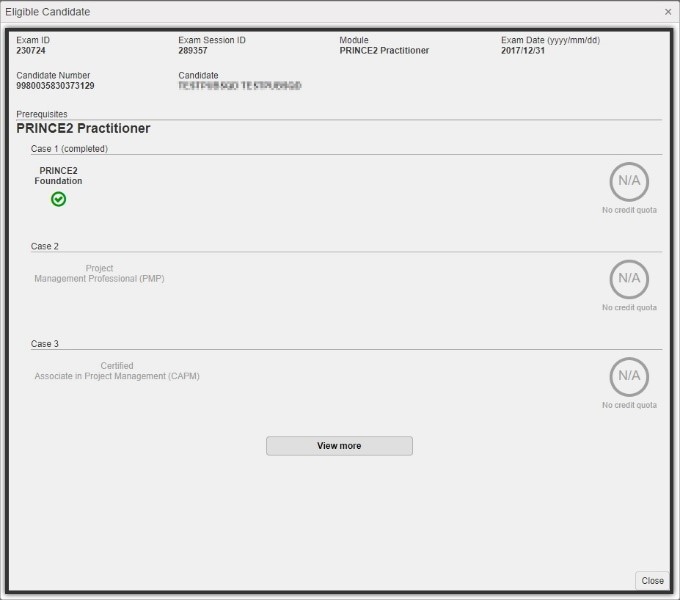Click the blurred Candidate name
The height and width of the screenshot is (600, 680).
(240, 86)
